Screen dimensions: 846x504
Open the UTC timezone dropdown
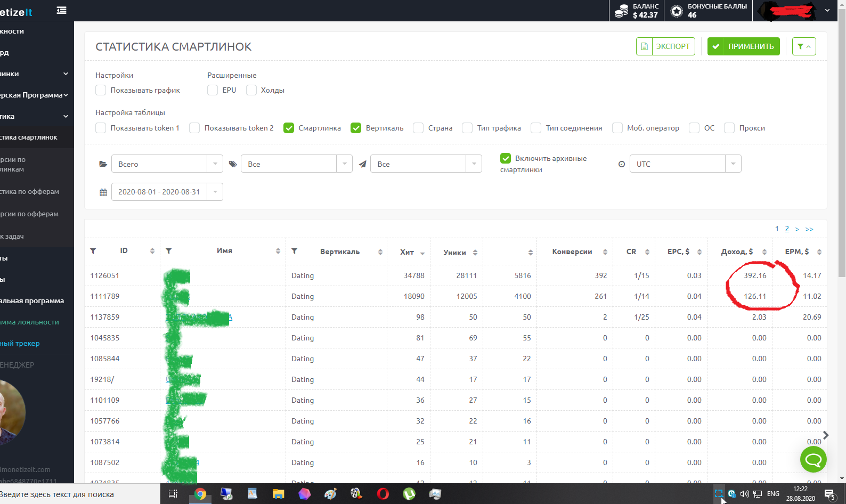click(685, 164)
